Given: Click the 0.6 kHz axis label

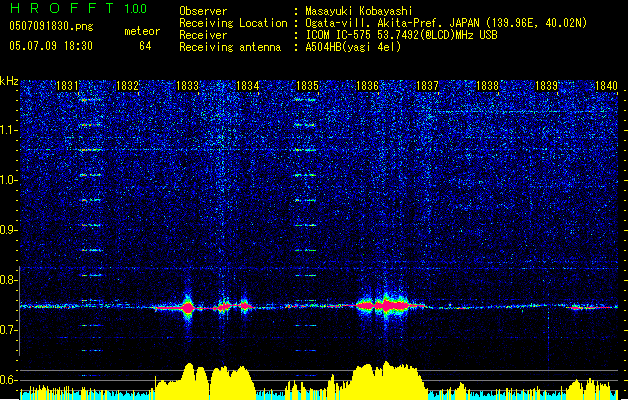Looking at the screenshot, I should click(9, 380).
